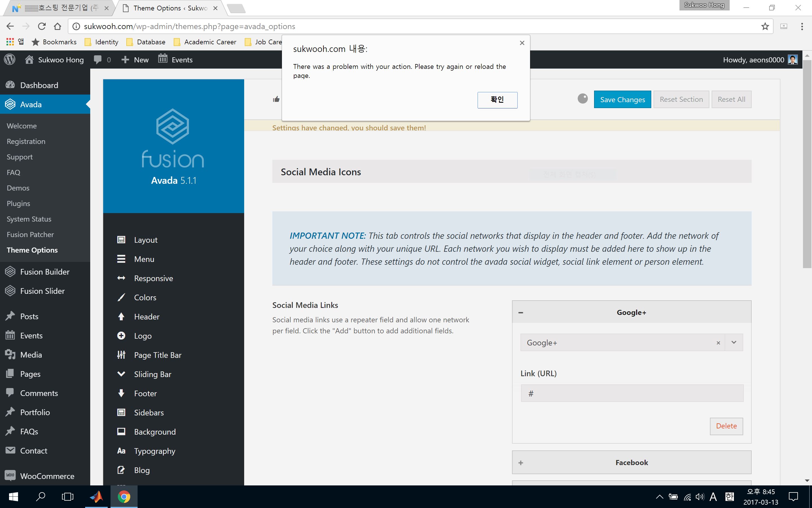
Task: Open the Events sidebar menu item
Action: tap(45, 335)
